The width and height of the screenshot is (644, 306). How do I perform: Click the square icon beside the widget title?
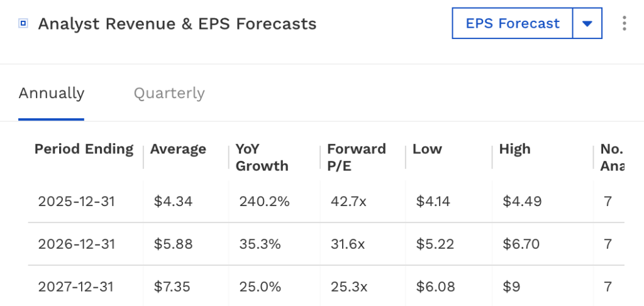23,24
